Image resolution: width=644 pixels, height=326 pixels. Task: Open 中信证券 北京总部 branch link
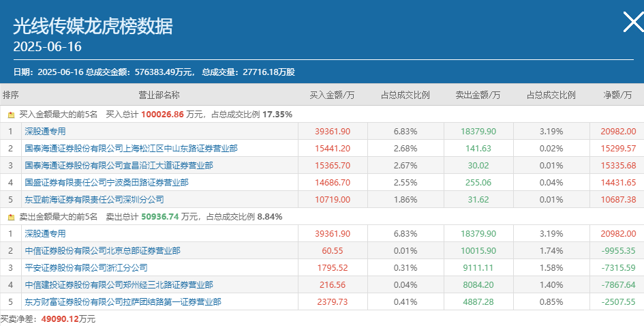click(x=102, y=251)
